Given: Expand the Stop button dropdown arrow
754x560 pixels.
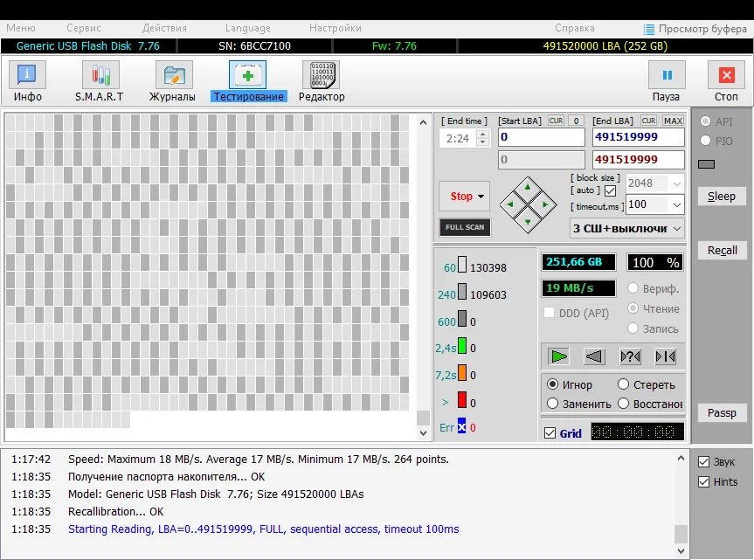Looking at the screenshot, I should (481, 197).
